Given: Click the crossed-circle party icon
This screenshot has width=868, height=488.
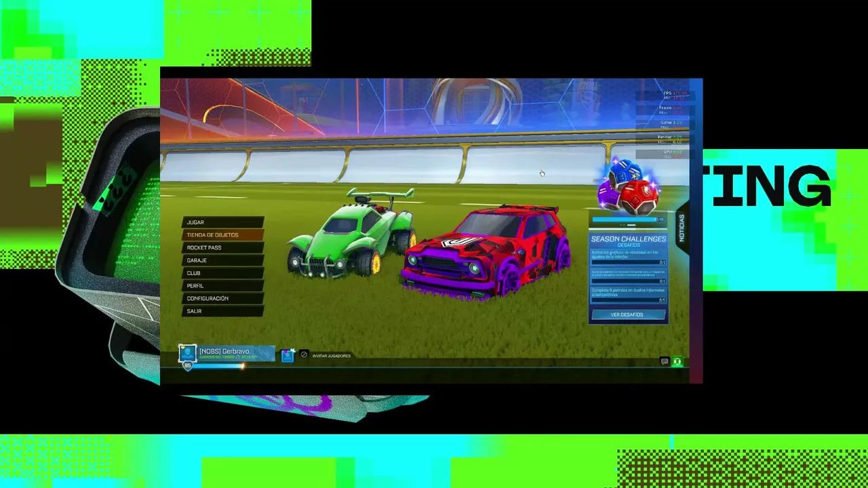Looking at the screenshot, I should coord(304,354).
